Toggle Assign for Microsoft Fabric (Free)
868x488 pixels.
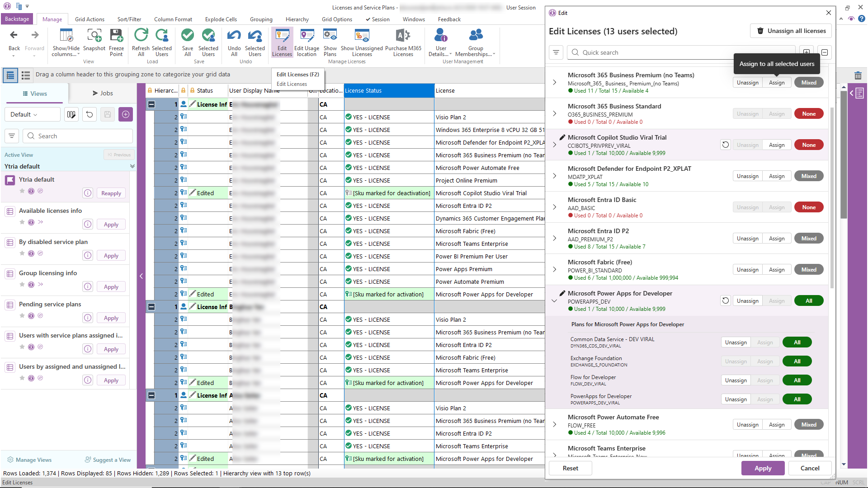coord(777,270)
